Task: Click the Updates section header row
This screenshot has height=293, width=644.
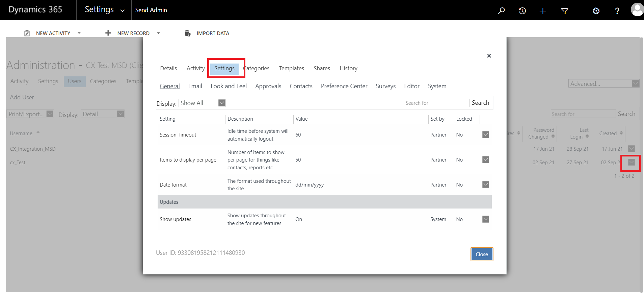Action: coord(324,202)
